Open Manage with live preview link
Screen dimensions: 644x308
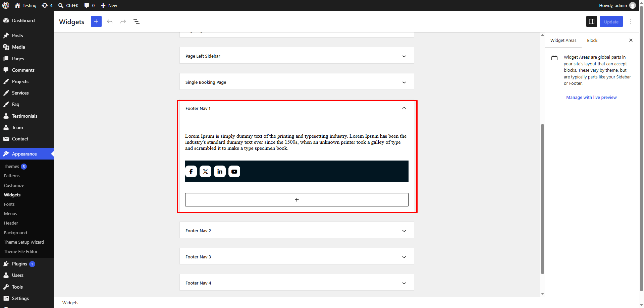coord(591,98)
